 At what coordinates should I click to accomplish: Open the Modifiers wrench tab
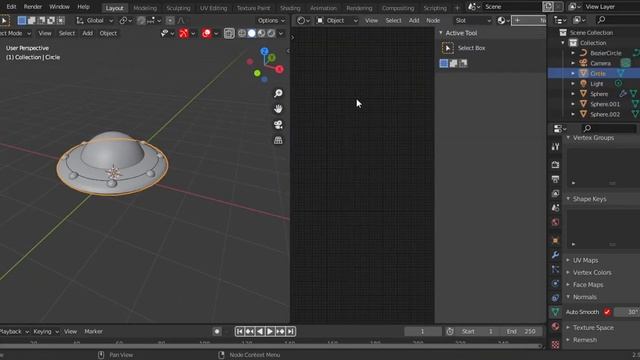pyautogui.click(x=555, y=255)
